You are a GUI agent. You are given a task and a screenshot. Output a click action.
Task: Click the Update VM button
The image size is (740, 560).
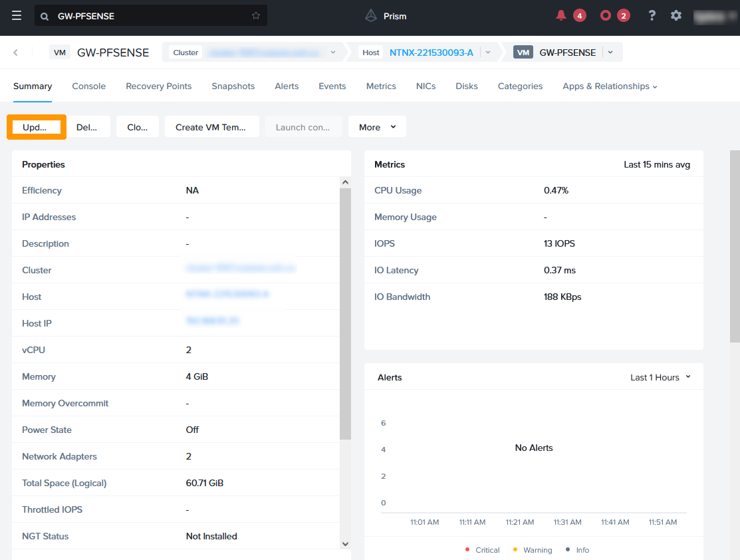pos(37,127)
